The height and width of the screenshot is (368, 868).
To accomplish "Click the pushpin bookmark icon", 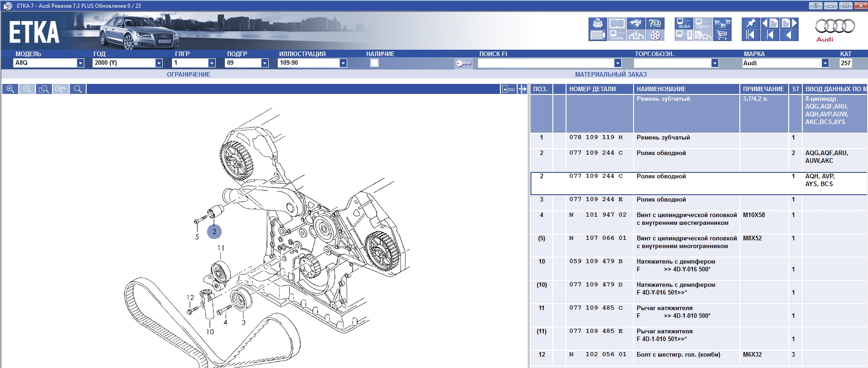I will [750, 23].
